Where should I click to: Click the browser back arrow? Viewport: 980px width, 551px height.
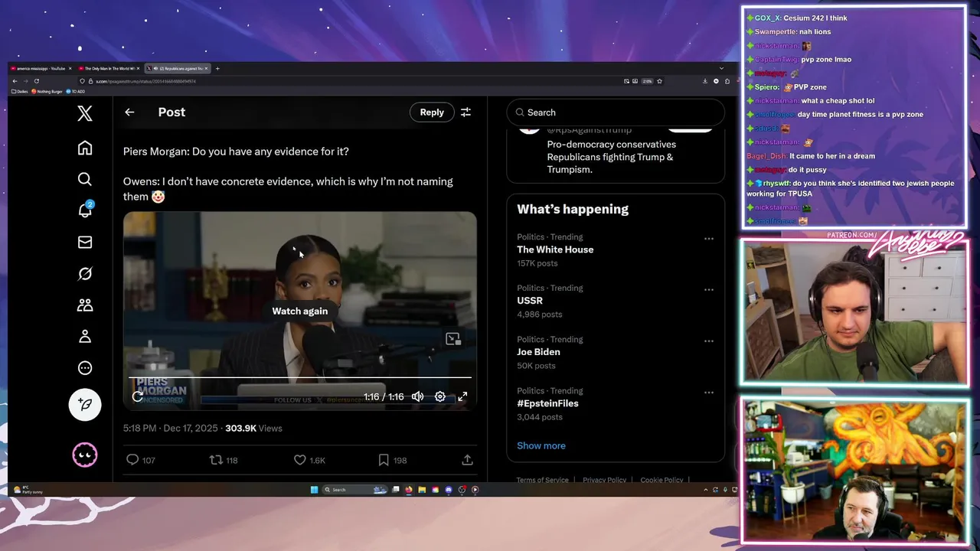pos(15,81)
